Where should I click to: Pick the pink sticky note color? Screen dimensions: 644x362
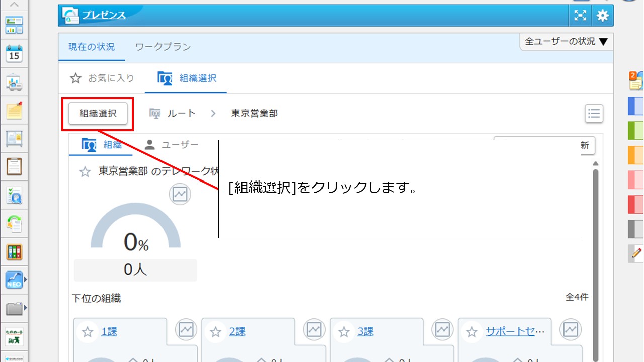pyautogui.click(x=636, y=180)
